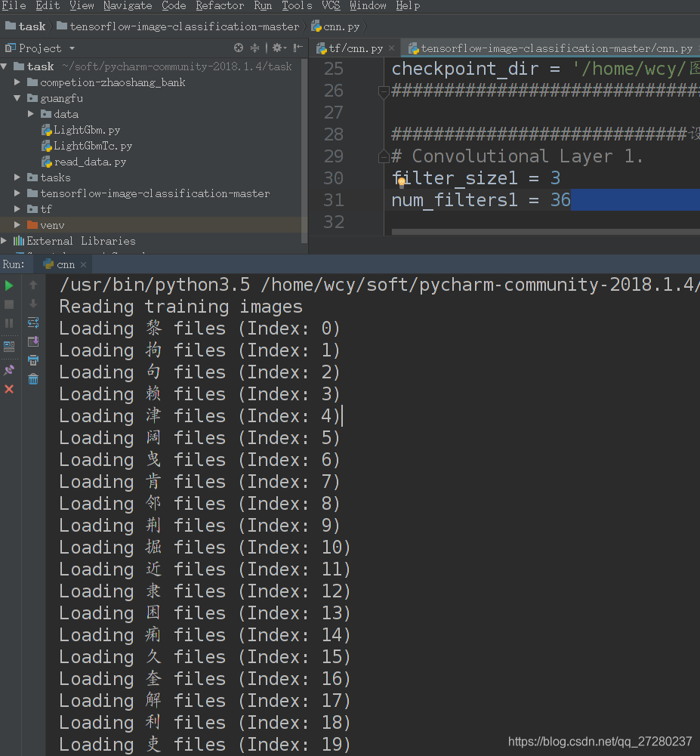
Task: Expand the competion-zhaoshang_bank folder
Action: tap(17, 82)
